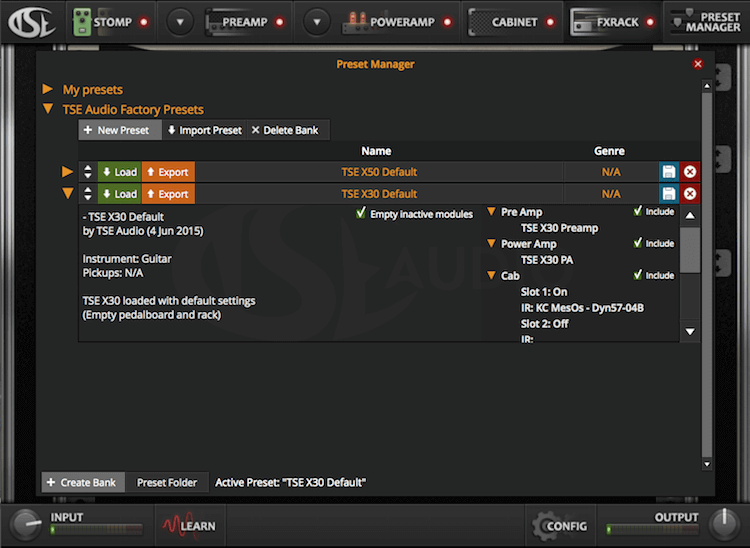
Task: Click up arrow of main list scrollbar
Action: [x=706, y=86]
